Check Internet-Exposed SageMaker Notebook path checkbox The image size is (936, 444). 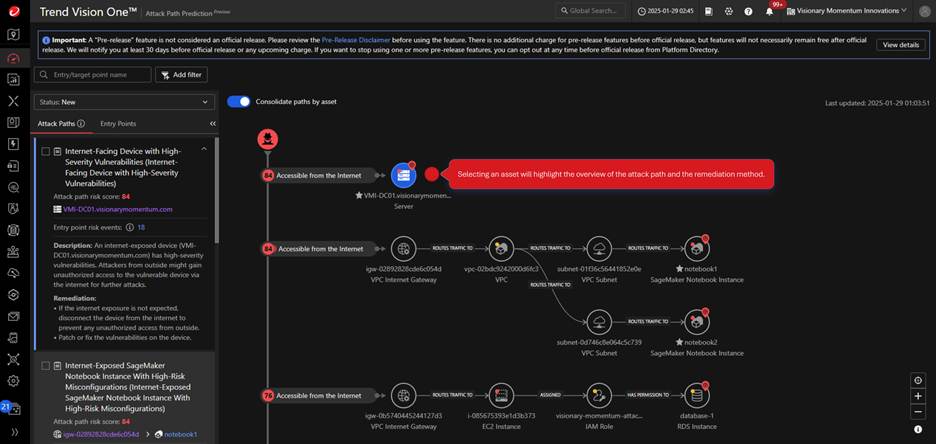[x=46, y=365]
